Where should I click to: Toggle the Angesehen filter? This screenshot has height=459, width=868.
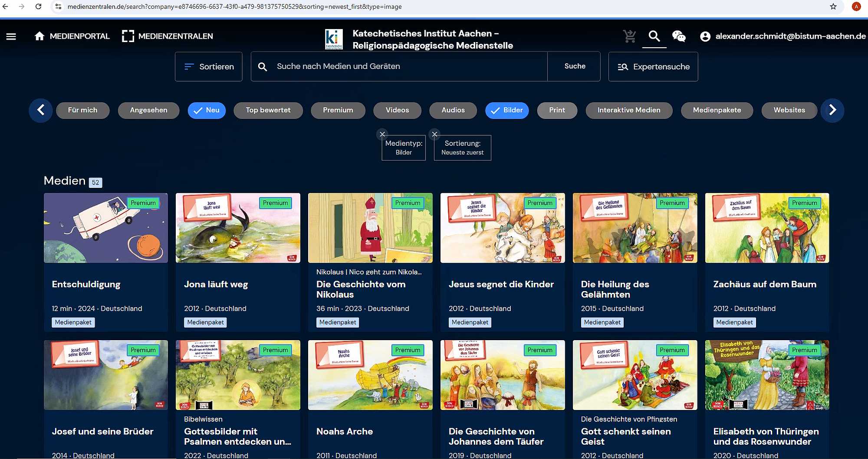click(148, 110)
